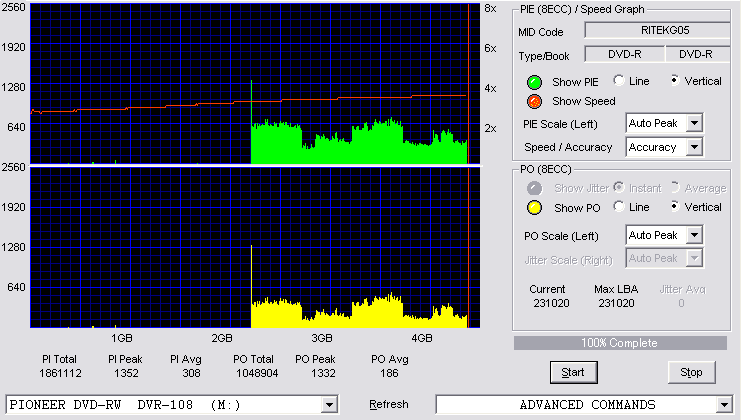
Task: Click the Start button
Action: point(574,373)
